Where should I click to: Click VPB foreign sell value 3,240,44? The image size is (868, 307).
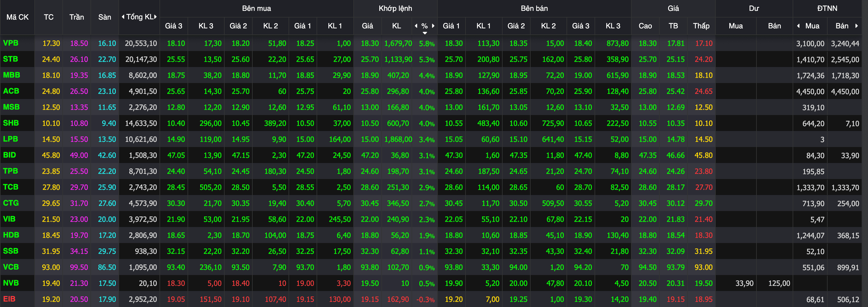tap(845, 43)
